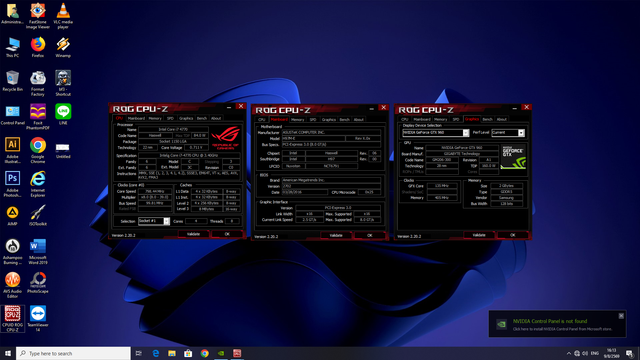Open the TeamViewer 14 desktop icon
The width and height of the screenshot is (640, 360).
pos(38,319)
